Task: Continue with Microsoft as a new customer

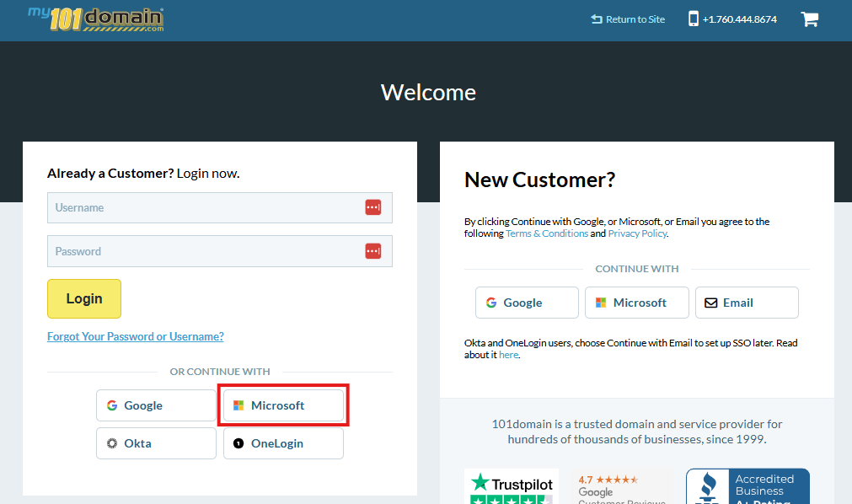Action: [636, 302]
